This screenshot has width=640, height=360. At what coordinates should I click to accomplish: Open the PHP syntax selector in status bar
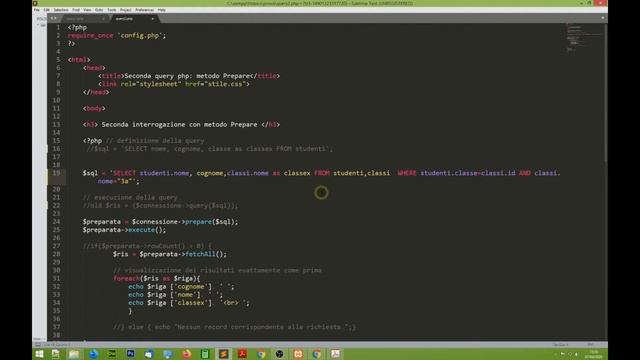(590, 345)
